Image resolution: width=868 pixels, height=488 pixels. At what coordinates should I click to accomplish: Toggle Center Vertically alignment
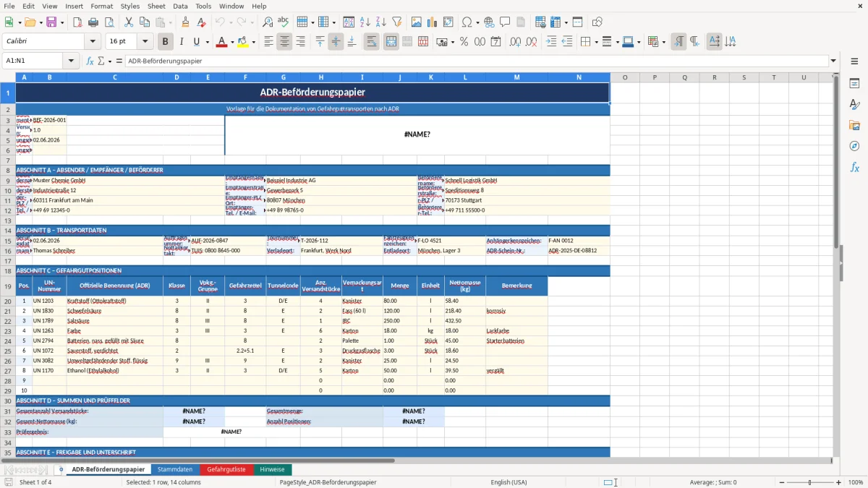point(336,42)
